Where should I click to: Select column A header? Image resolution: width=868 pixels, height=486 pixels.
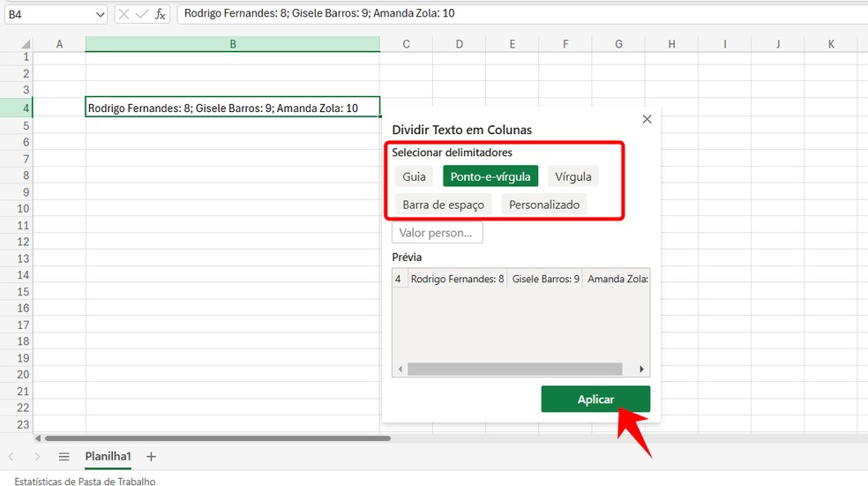click(x=59, y=44)
